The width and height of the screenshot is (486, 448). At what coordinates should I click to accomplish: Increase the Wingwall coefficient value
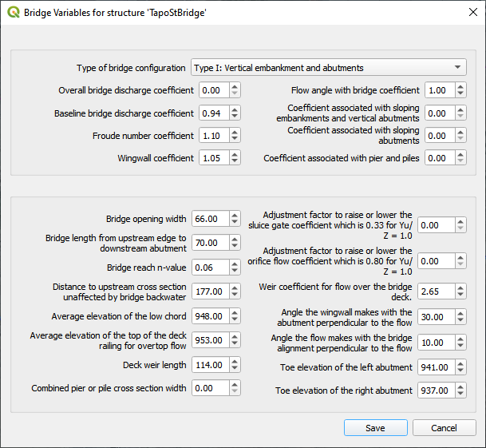[x=235, y=155]
